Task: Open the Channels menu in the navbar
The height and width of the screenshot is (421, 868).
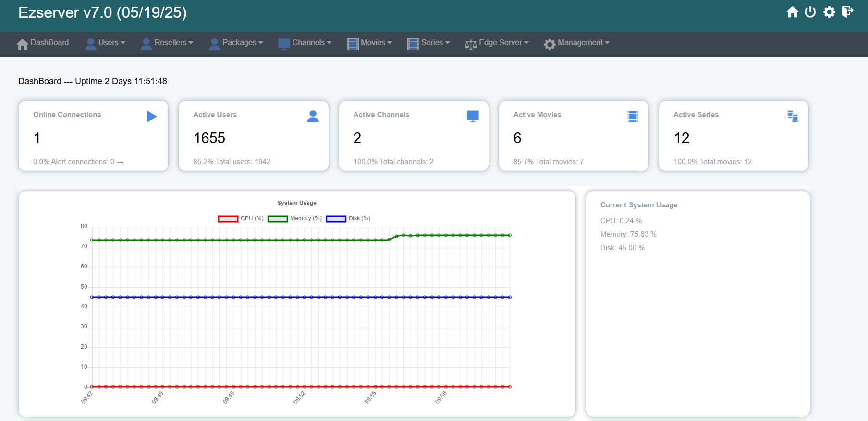Action: (x=305, y=43)
